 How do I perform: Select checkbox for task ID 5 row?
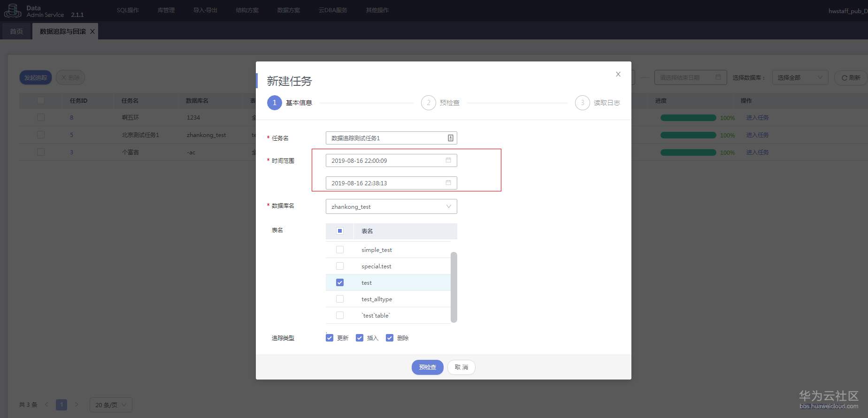(x=41, y=135)
